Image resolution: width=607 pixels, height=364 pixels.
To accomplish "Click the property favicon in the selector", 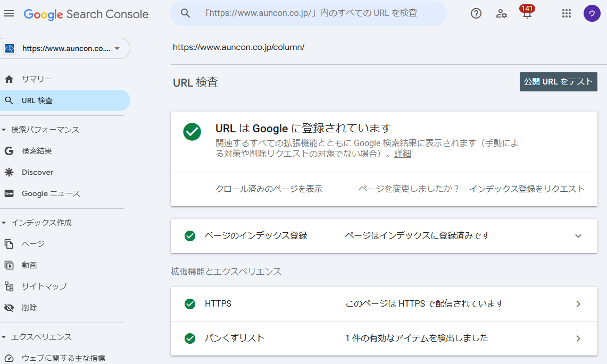I will click(x=9, y=48).
